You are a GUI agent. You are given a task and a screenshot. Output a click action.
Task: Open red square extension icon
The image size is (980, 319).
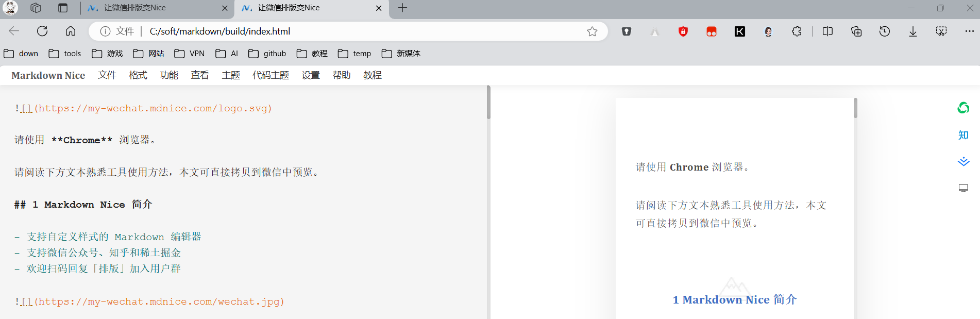[x=712, y=31]
